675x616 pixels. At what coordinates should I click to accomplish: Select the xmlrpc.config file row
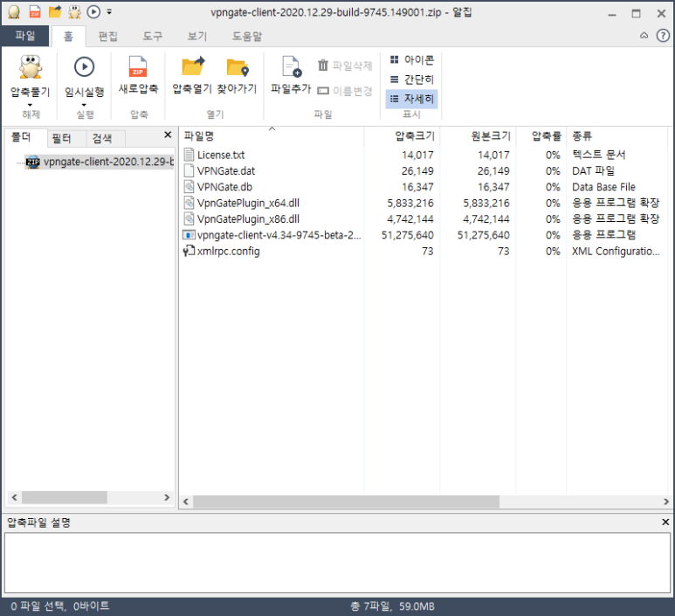coord(424,251)
